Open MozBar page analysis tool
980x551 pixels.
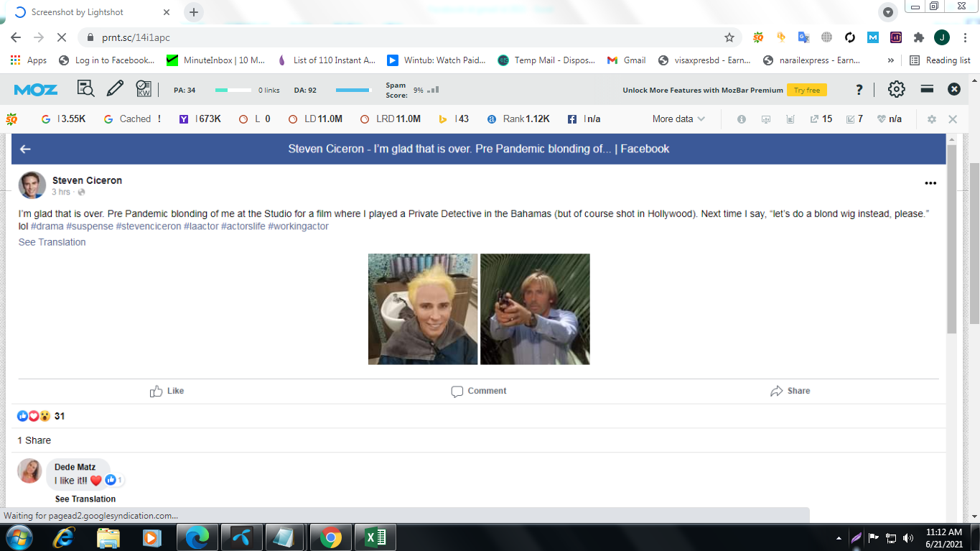coord(85,88)
